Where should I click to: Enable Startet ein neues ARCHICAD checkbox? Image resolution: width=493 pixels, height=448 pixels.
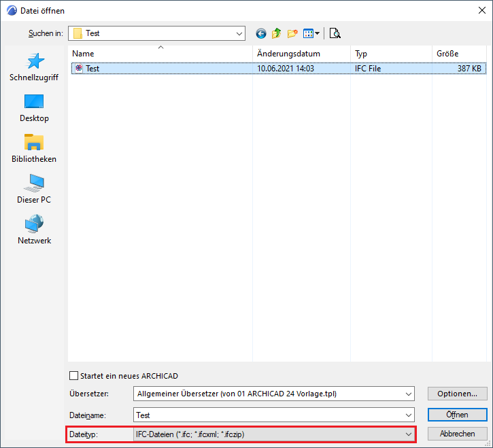tap(73, 376)
